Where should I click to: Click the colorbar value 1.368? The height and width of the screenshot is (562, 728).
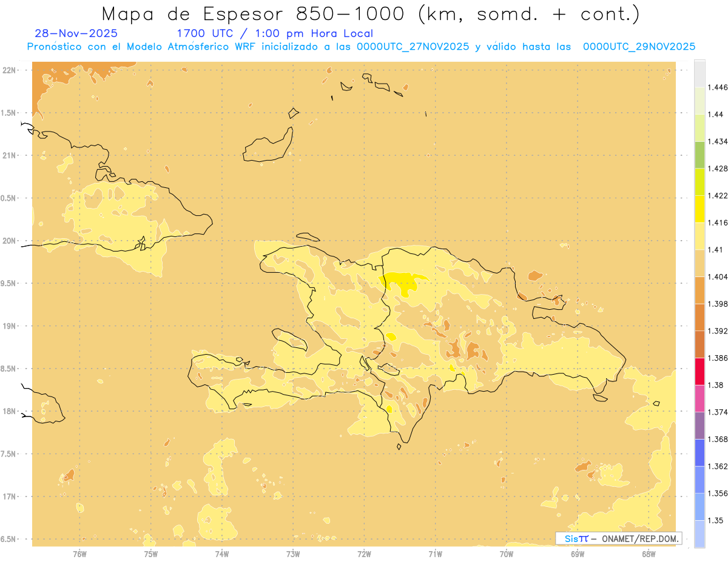pyautogui.click(x=718, y=439)
